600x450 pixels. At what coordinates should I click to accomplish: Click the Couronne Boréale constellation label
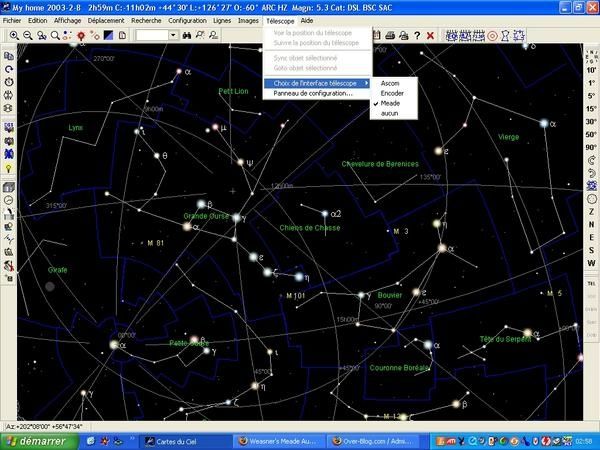pyautogui.click(x=399, y=368)
